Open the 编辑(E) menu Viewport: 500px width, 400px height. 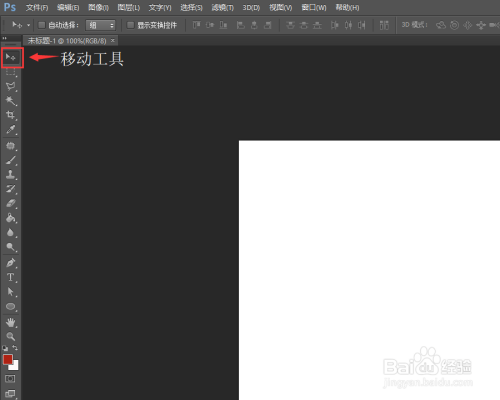pyautogui.click(x=68, y=7)
